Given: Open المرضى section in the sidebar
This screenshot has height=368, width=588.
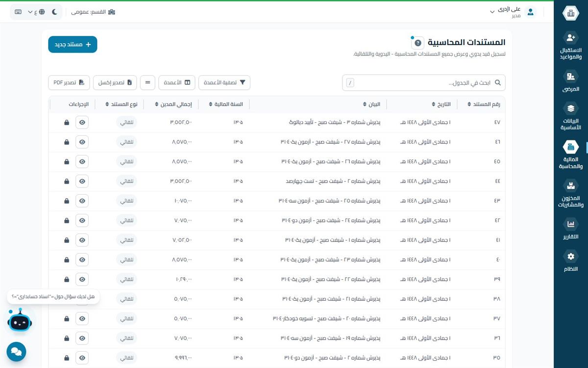Looking at the screenshot, I should point(570,81).
